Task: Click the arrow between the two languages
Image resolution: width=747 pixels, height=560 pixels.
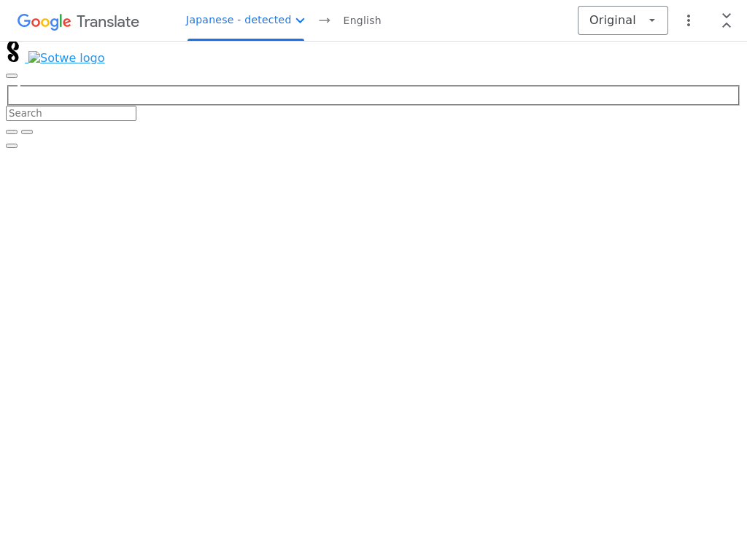Action: [325, 20]
